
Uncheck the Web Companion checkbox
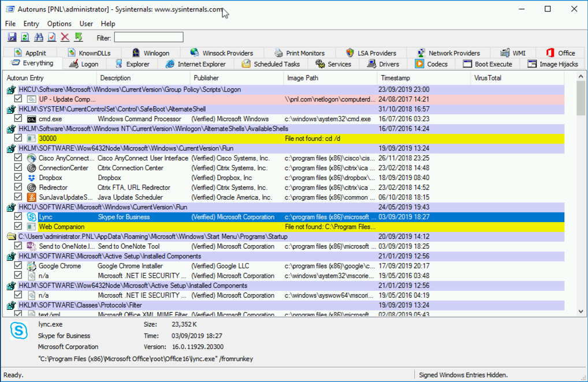click(x=18, y=226)
